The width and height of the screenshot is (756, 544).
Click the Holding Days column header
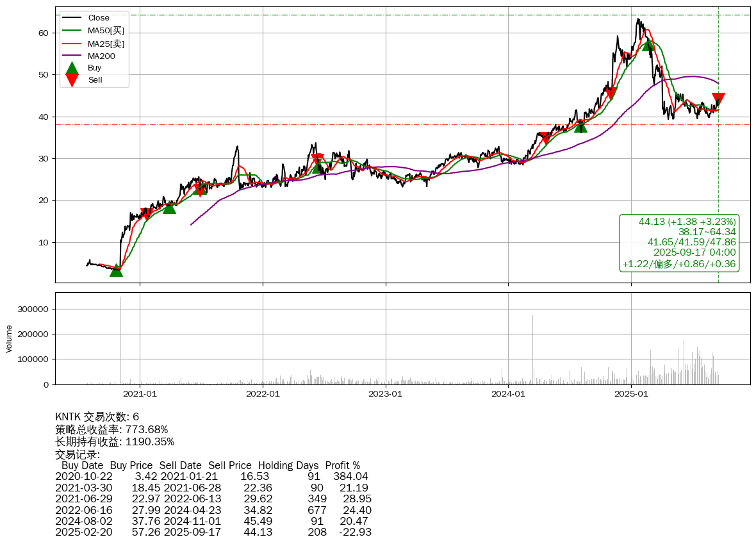tap(288, 466)
